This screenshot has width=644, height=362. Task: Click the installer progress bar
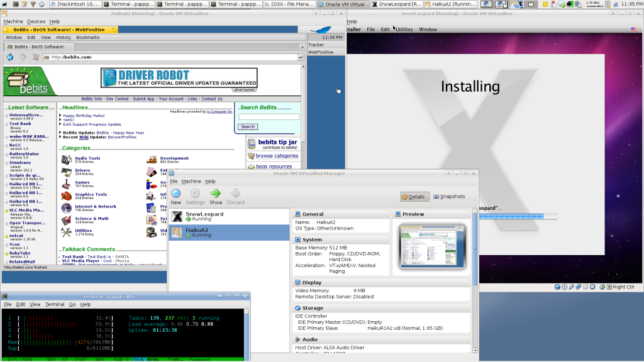(518, 216)
